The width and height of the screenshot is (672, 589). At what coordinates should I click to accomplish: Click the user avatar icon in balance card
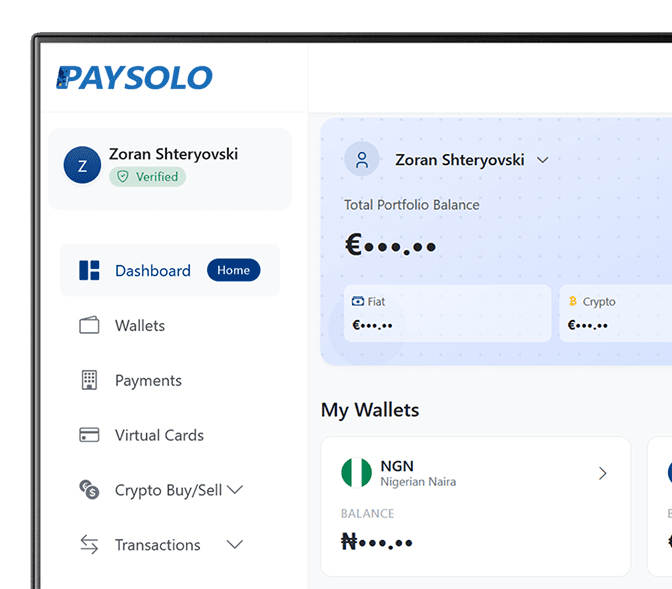click(362, 159)
